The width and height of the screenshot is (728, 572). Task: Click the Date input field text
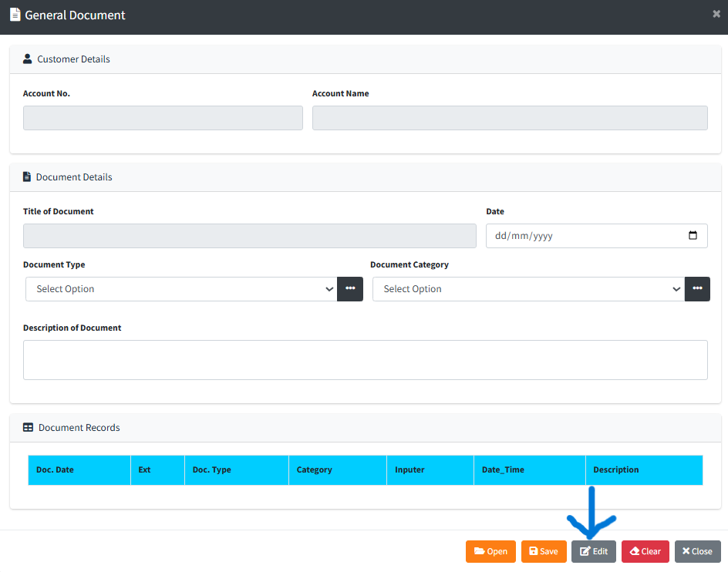pyautogui.click(x=524, y=236)
